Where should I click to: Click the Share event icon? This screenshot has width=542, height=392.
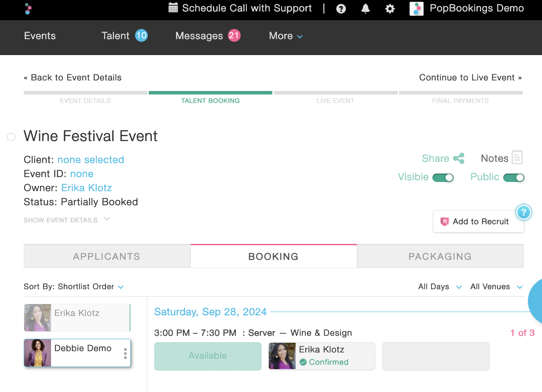pos(458,159)
